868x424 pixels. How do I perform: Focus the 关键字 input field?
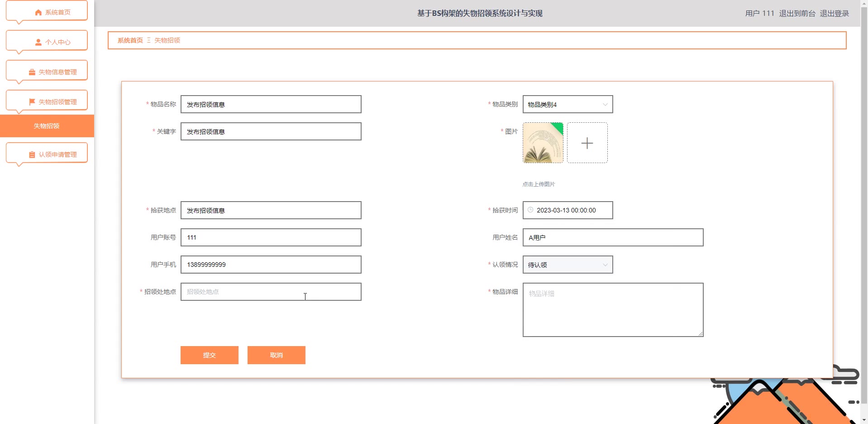[271, 131]
